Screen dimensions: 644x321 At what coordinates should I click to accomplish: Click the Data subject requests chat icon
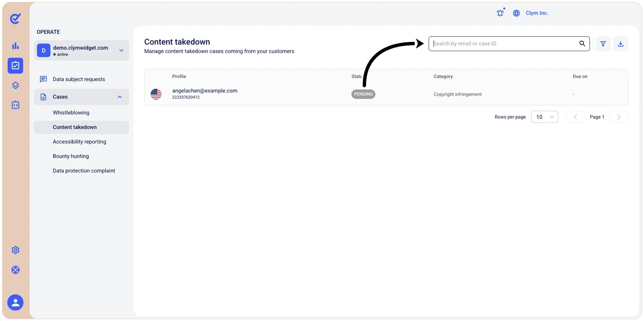[x=43, y=79]
